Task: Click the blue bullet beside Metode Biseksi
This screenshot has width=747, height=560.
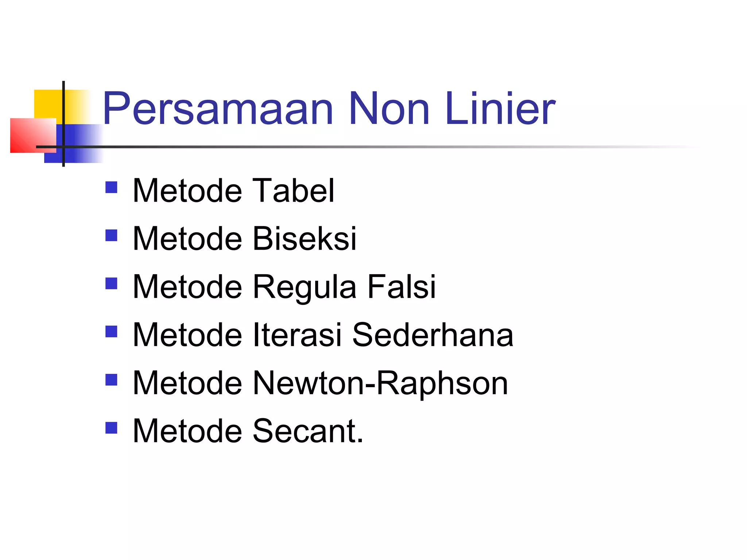Action: tap(111, 235)
